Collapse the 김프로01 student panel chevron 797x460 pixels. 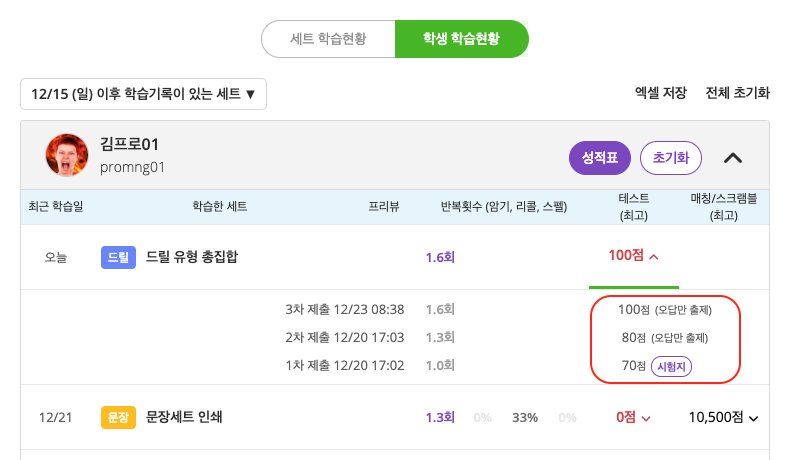tap(733, 157)
